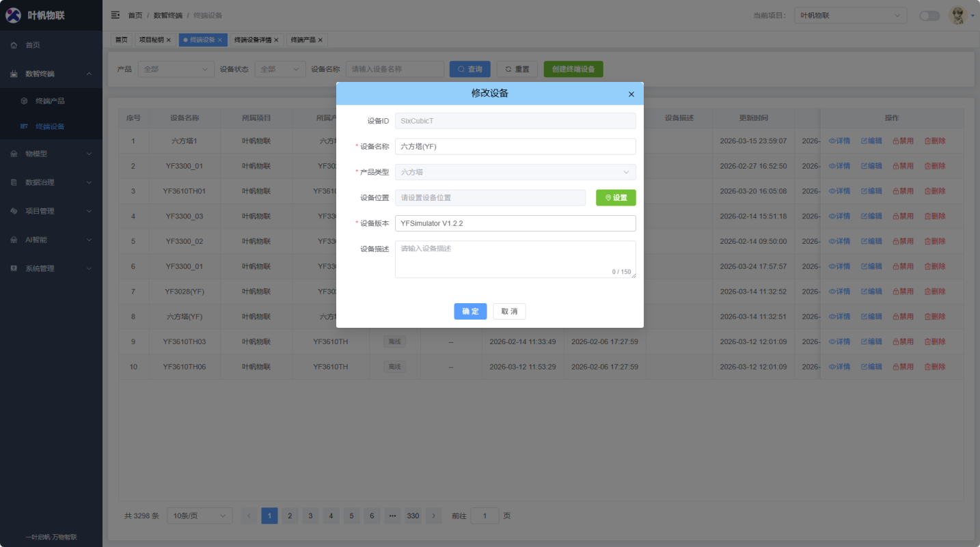Select 终端产品 in the sidebar menu
Image resolution: width=980 pixels, height=547 pixels.
pos(50,101)
